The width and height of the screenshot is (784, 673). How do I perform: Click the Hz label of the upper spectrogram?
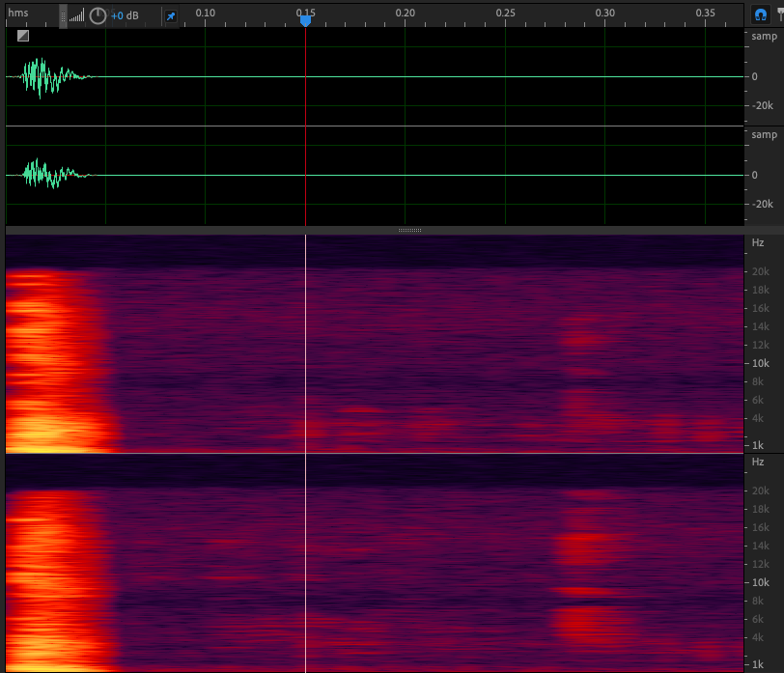758,242
